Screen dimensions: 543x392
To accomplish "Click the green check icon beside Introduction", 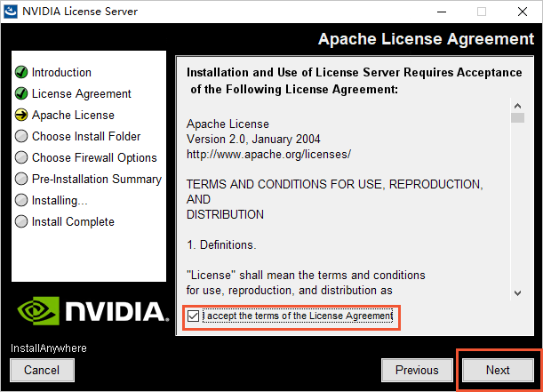I will point(21,72).
